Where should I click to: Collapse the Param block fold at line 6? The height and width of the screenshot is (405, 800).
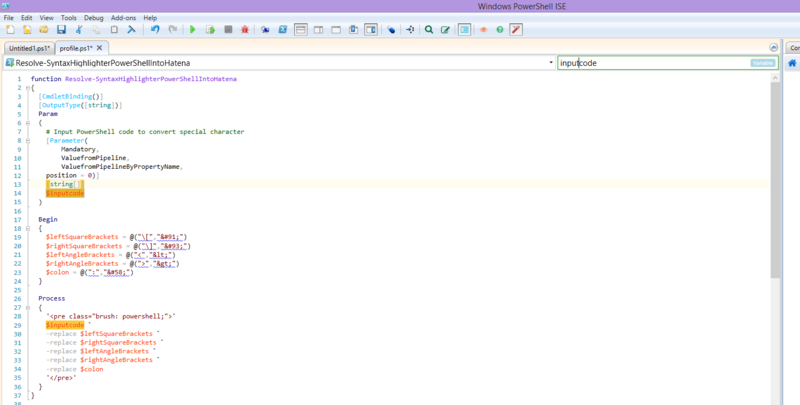28,123
